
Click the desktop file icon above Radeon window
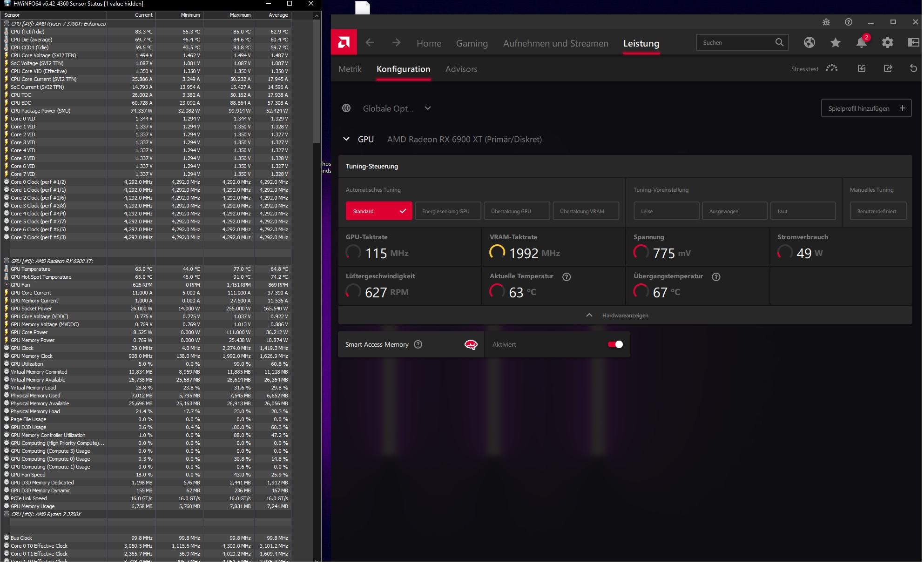point(364,7)
